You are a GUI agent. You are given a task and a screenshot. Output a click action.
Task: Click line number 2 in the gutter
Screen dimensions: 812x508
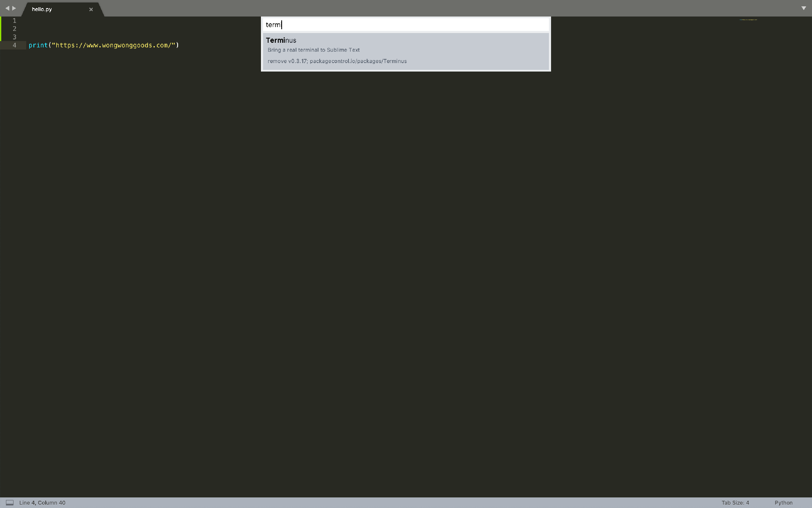[x=14, y=29]
